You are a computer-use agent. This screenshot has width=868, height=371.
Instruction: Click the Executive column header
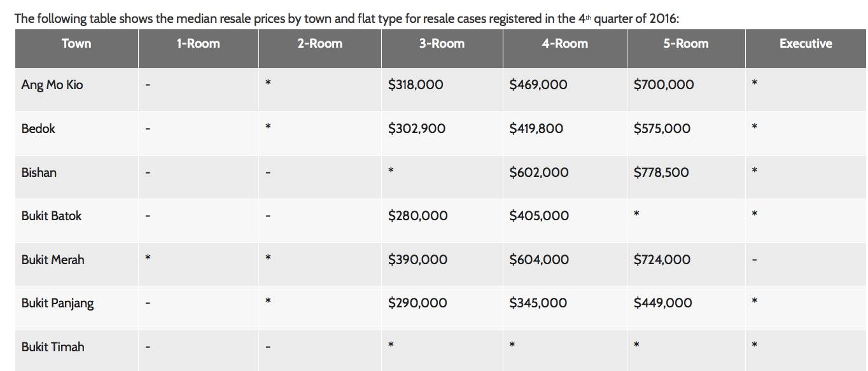click(806, 44)
